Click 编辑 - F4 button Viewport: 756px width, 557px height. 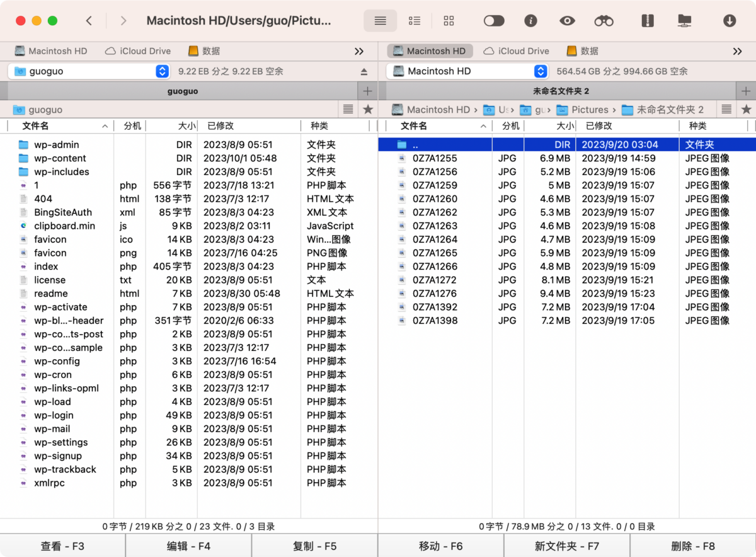pyautogui.click(x=188, y=546)
